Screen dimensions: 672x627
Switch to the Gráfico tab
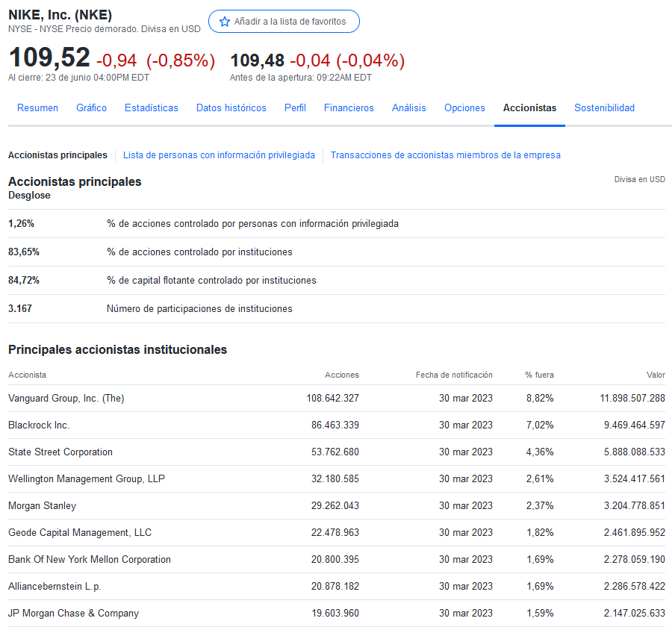[91, 108]
